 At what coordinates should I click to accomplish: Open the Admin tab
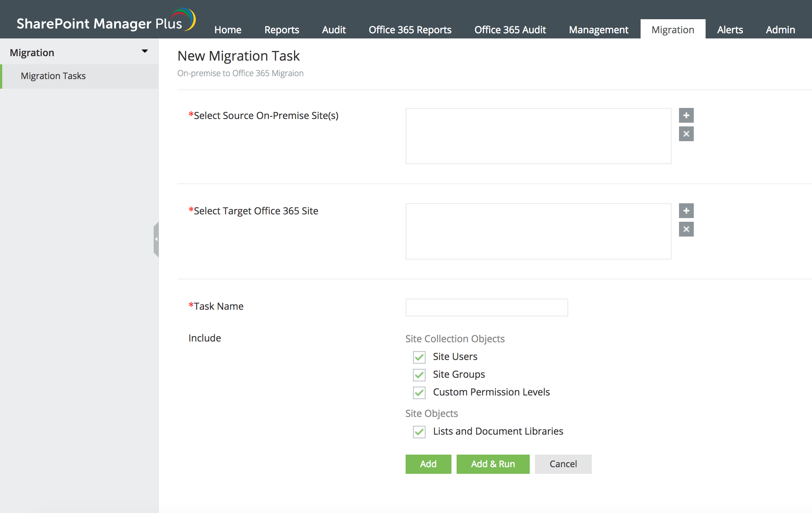780,30
